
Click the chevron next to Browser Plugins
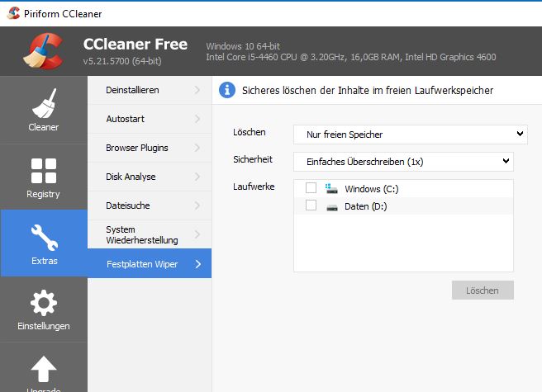pyautogui.click(x=197, y=148)
